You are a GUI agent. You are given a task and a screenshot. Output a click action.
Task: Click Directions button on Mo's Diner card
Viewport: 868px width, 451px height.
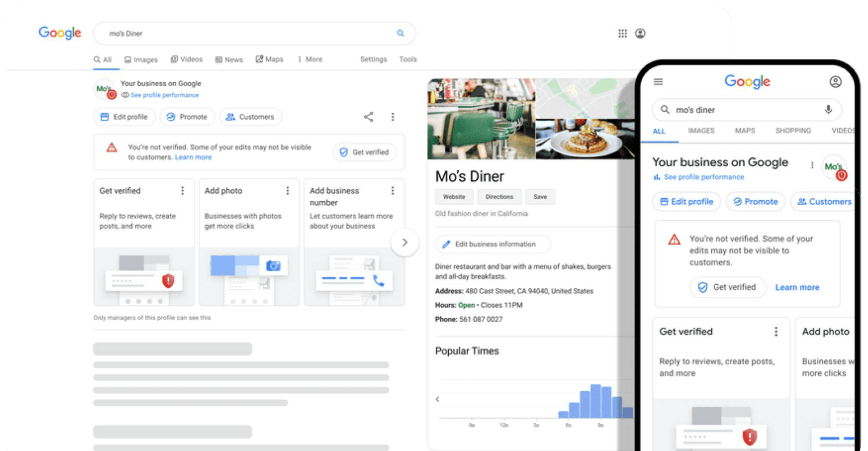click(x=499, y=197)
